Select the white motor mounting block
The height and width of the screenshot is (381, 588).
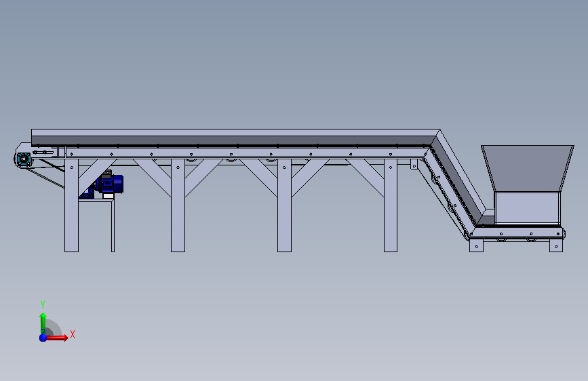[x=109, y=196]
